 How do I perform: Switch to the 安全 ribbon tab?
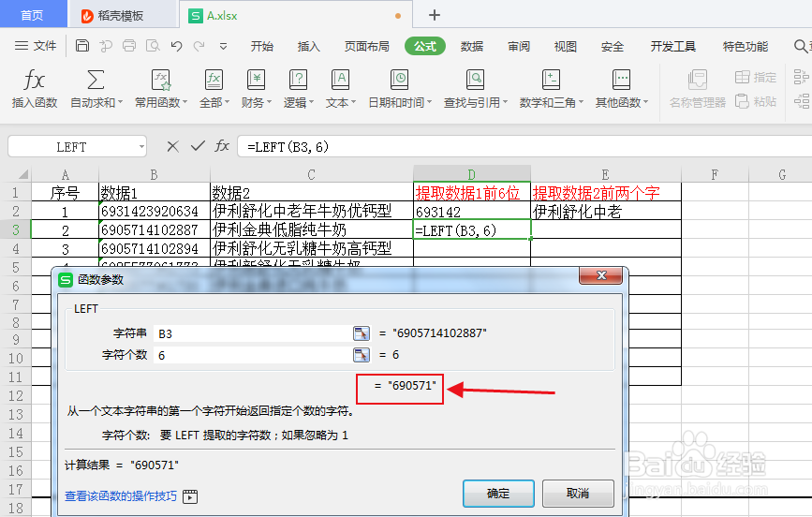(613, 46)
